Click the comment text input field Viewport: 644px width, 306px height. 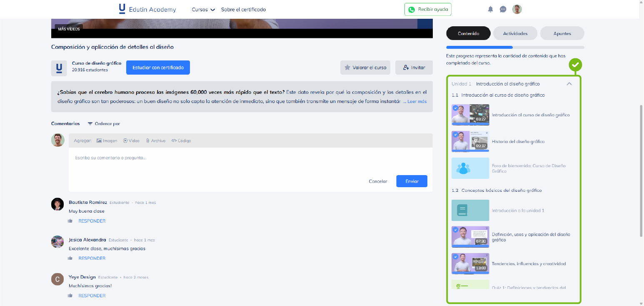250,158
